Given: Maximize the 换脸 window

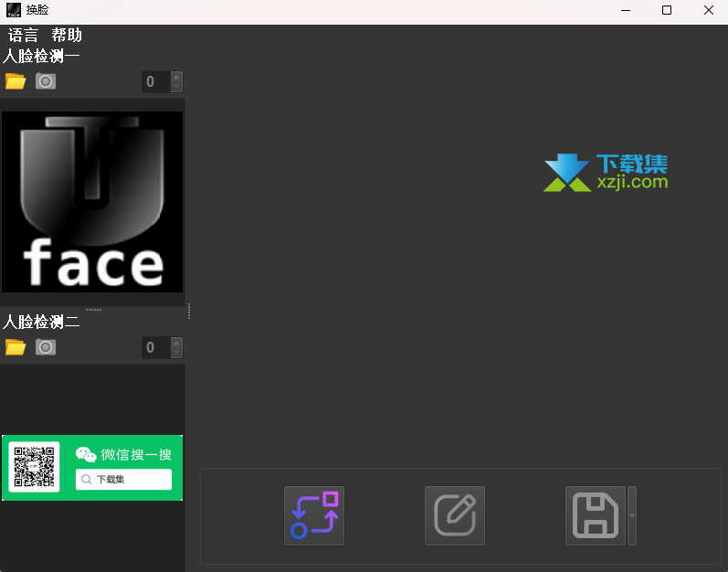Looking at the screenshot, I should click(x=667, y=10).
